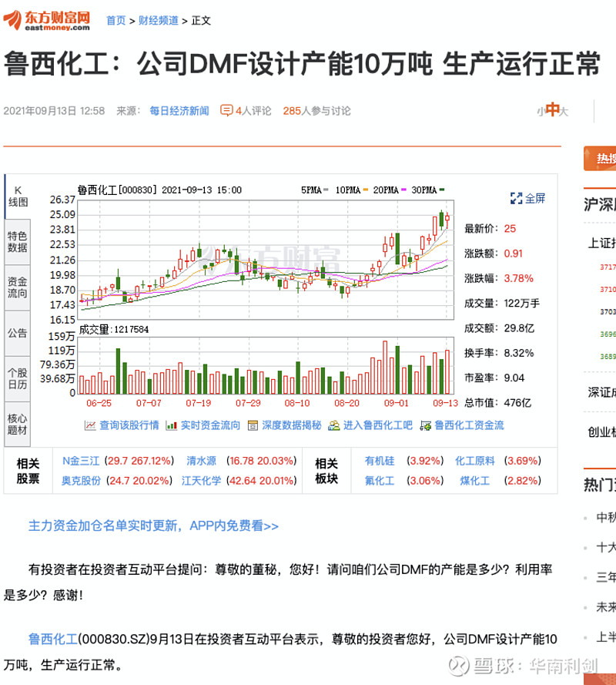Open 进入鲁西化工吧 link
The height and width of the screenshot is (685, 616).
tap(378, 425)
